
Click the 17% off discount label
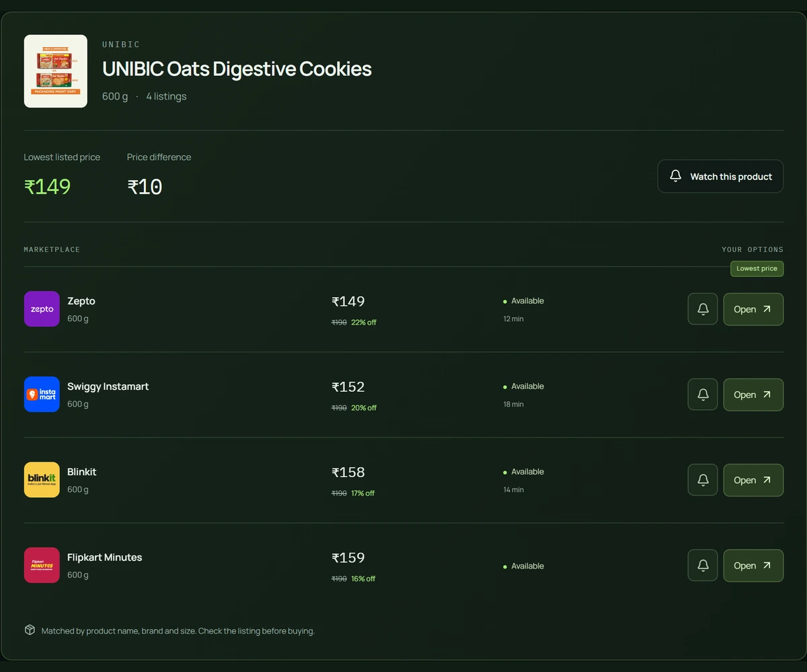(363, 493)
